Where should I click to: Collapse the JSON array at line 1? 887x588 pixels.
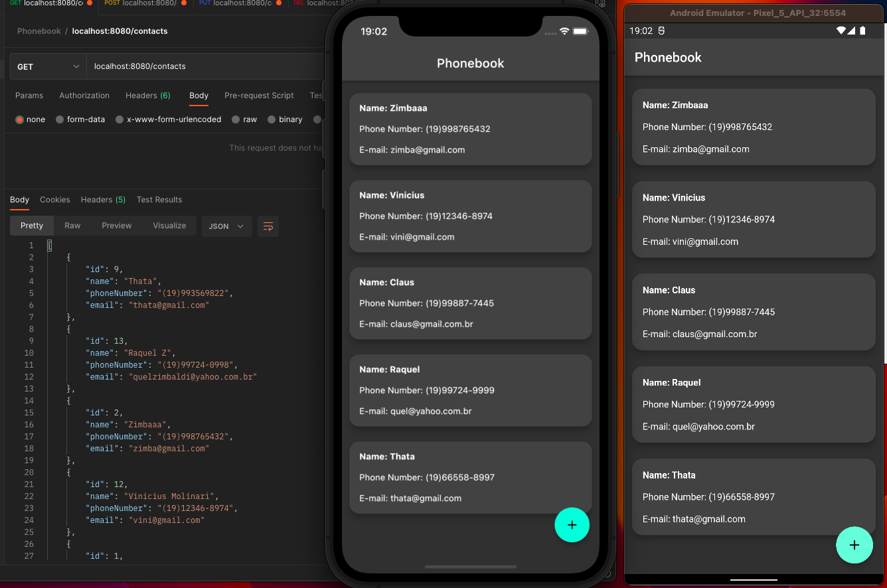[x=49, y=245]
